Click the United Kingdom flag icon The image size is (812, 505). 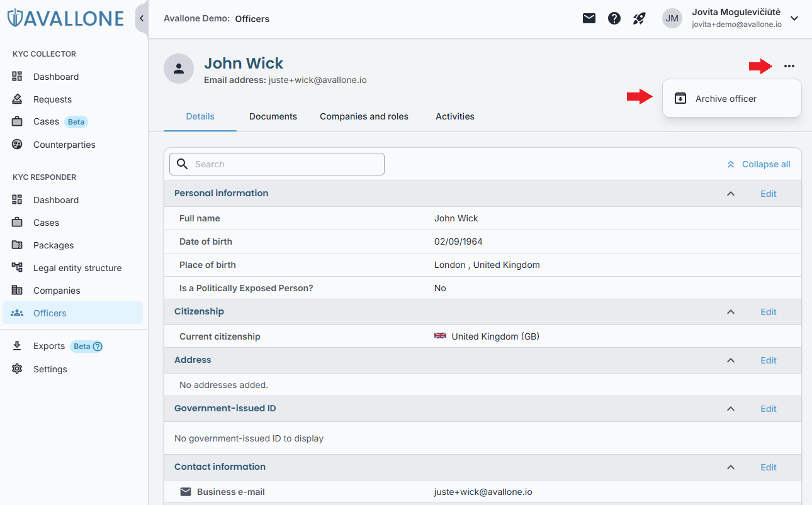click(440, 336)
